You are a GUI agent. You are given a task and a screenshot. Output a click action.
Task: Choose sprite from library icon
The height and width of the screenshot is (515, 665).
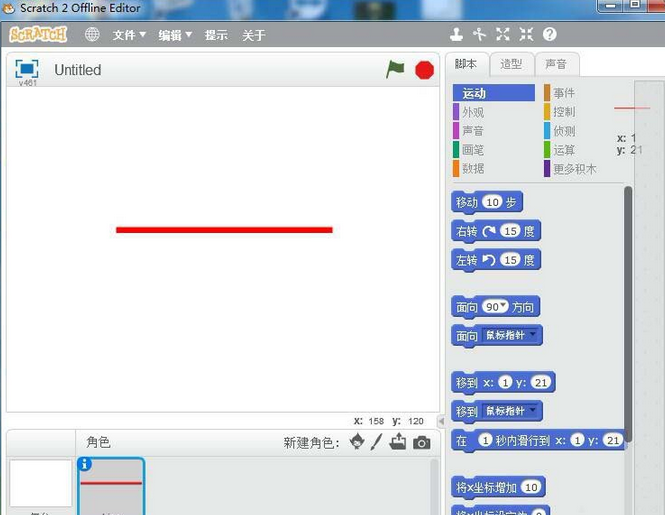pyautogui.click(x=356, y=442)
